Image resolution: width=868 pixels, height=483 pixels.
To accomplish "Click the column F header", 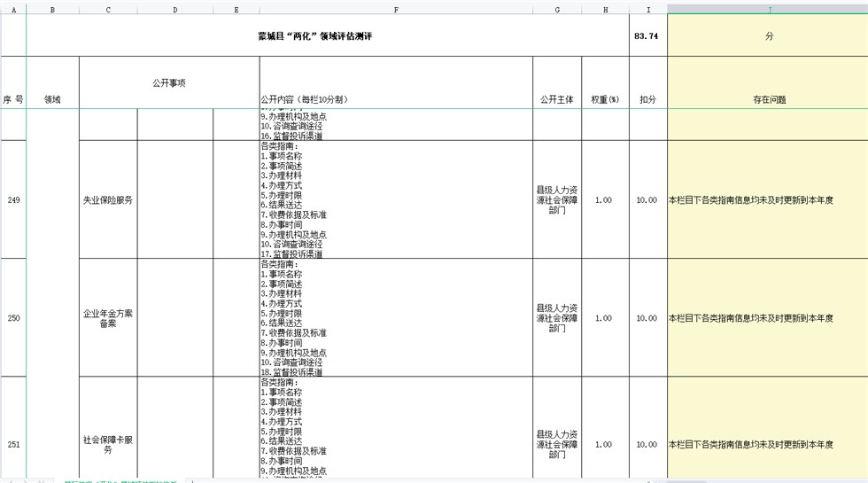I will (x=396, y=10).
